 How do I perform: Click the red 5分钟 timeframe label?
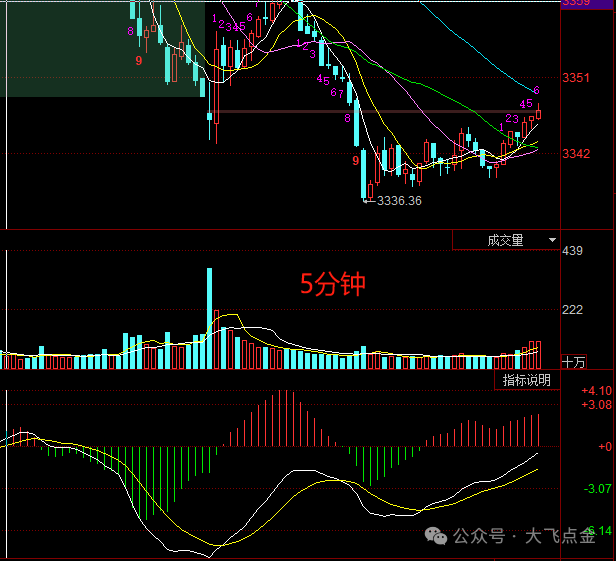[334, 285]
